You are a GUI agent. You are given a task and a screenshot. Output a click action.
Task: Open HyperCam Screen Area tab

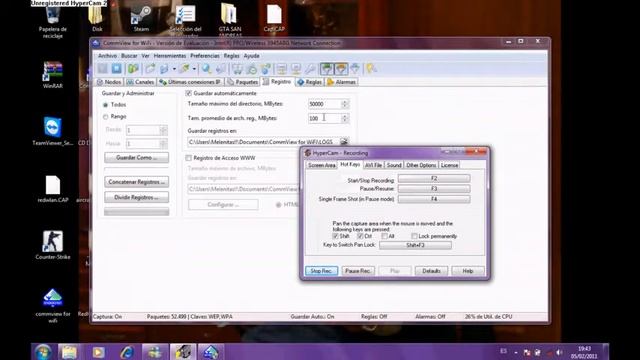pos(322,165)
